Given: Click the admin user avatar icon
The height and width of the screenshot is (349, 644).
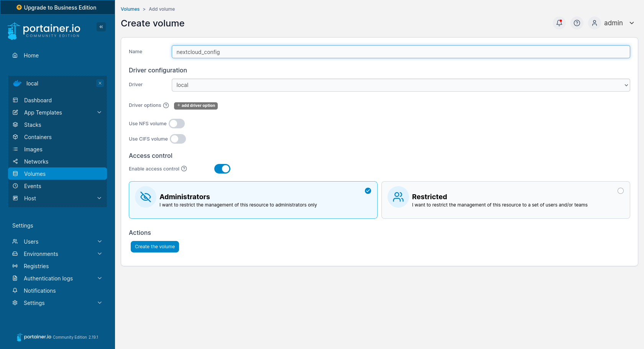Looking at the screenshot, I should [x=594, y=23].
